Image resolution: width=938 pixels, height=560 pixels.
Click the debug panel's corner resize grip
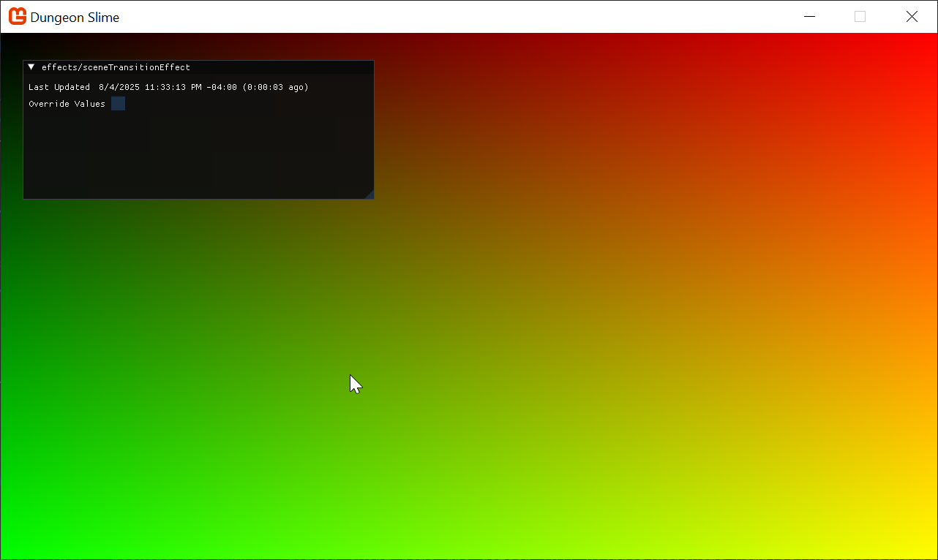[x=369, y=194]
